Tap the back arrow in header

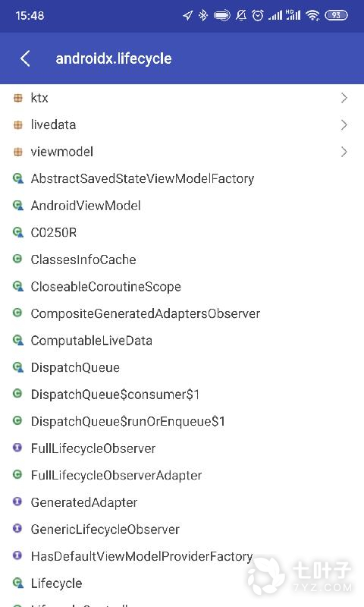pos(25,59)
